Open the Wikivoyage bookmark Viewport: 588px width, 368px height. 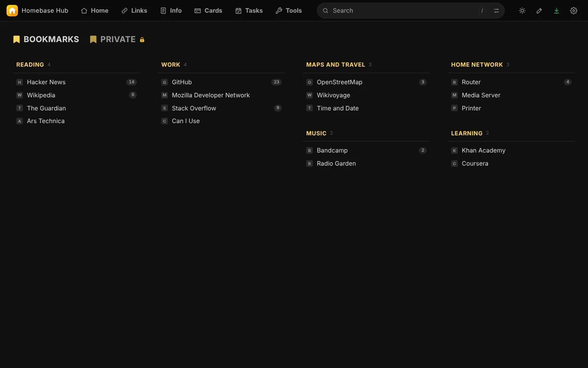coord(367,95)
